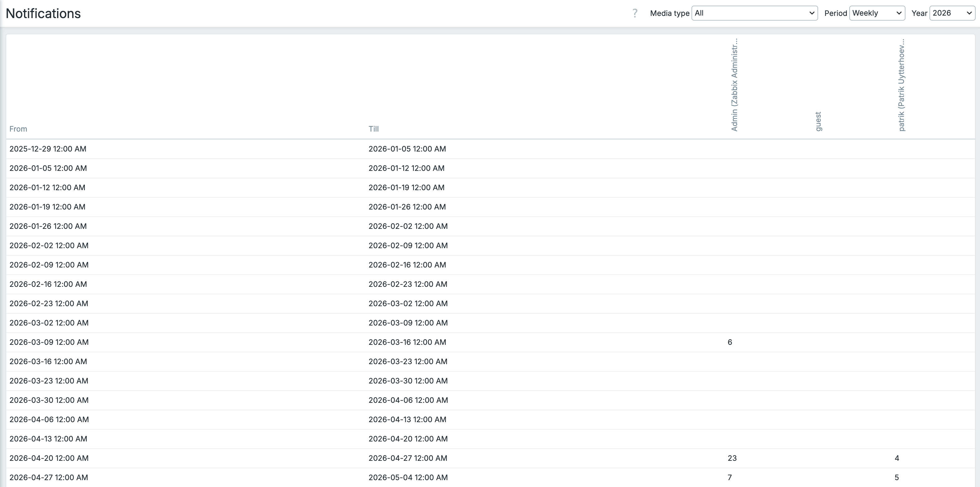Click the patrik (Patrik Uytterhoev... column header
980x487 pixels.
click(x=902, y=85)
